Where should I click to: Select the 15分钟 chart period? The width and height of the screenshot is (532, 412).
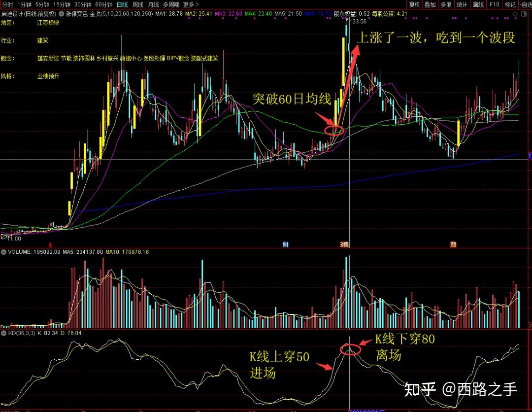62,4
